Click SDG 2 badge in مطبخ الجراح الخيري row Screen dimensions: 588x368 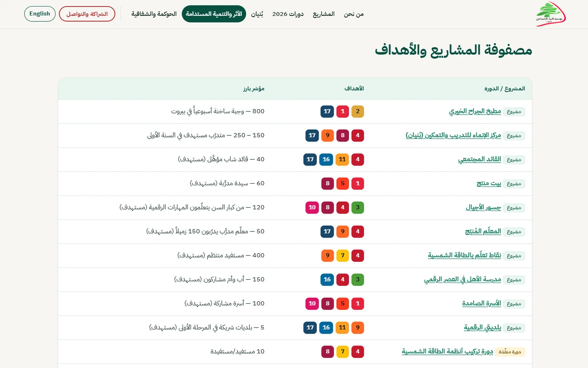[358, 112]
